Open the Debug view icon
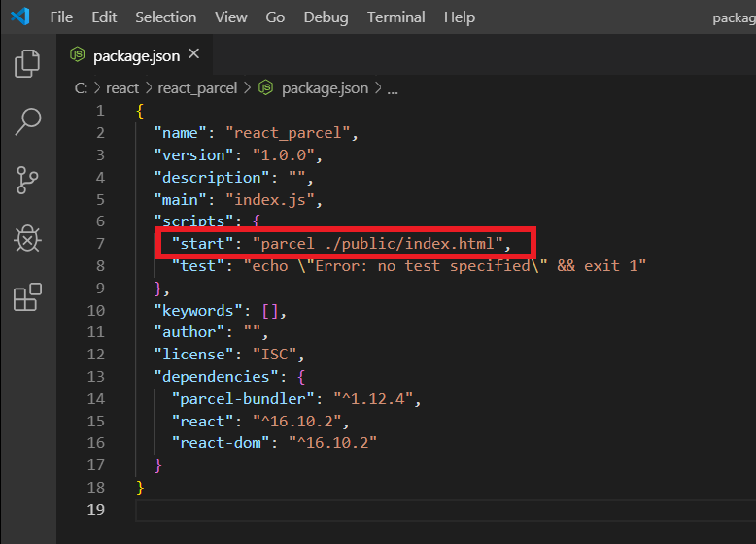756x544 pixels. coord(27,239)
